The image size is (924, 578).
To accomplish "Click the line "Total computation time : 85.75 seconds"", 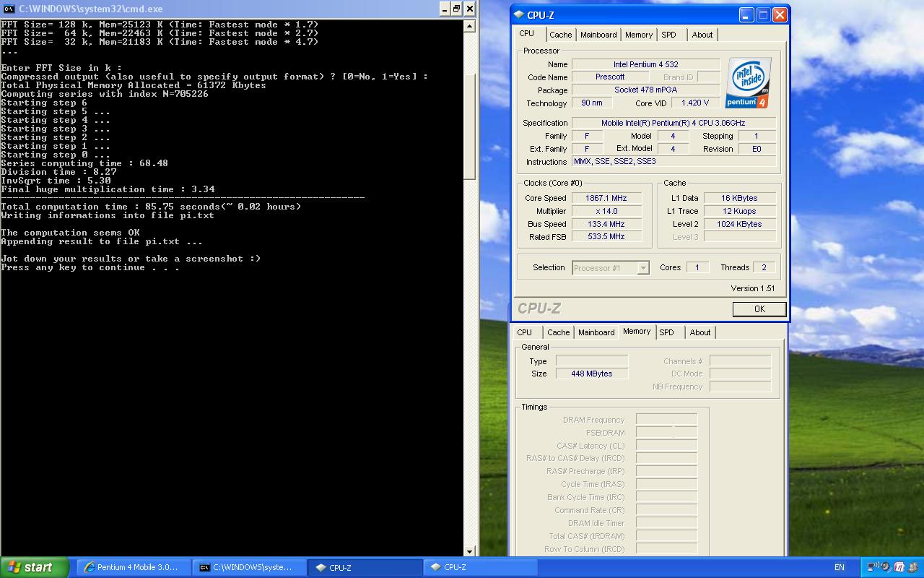I will pyautogui.click(x=151, y=207).
